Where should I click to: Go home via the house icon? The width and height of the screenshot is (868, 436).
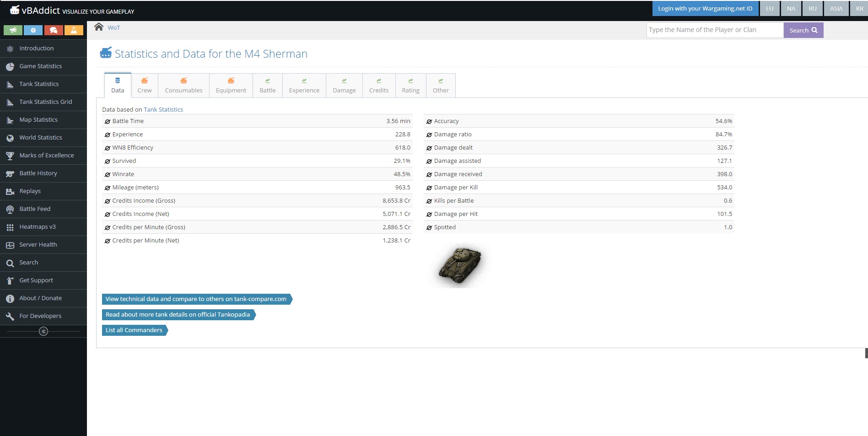(99, 27)
